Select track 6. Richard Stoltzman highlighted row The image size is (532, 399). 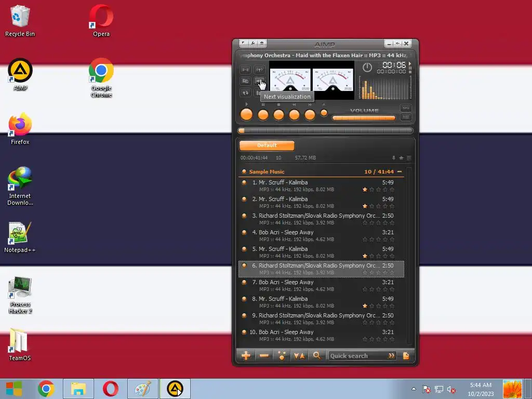pyautogui.click(x=321, y=269)
